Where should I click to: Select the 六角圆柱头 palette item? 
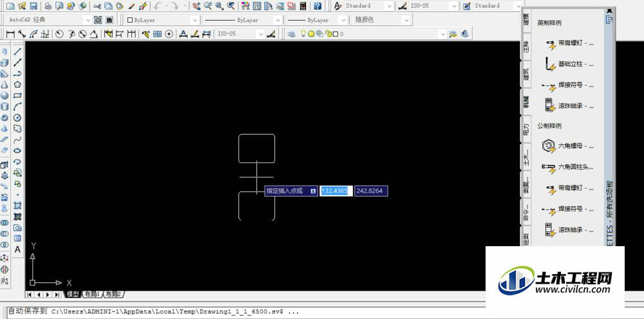click(x=568, y=167)
